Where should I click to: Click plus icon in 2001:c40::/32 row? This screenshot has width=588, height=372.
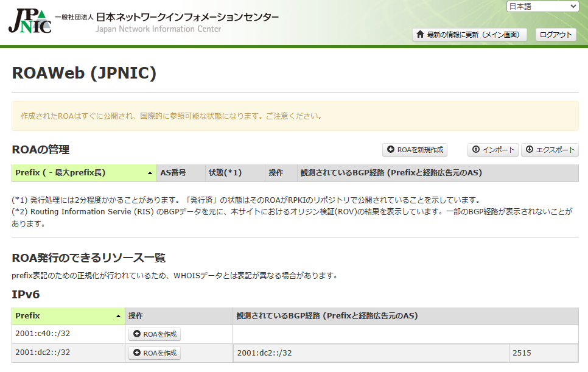(x=137, y=334)
